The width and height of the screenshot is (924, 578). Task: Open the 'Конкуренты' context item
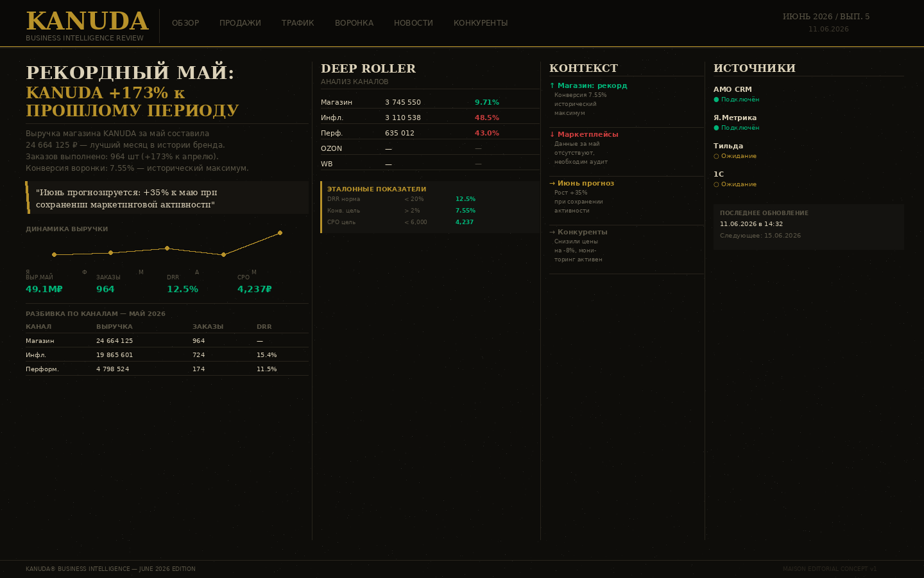tap(578, 232)
